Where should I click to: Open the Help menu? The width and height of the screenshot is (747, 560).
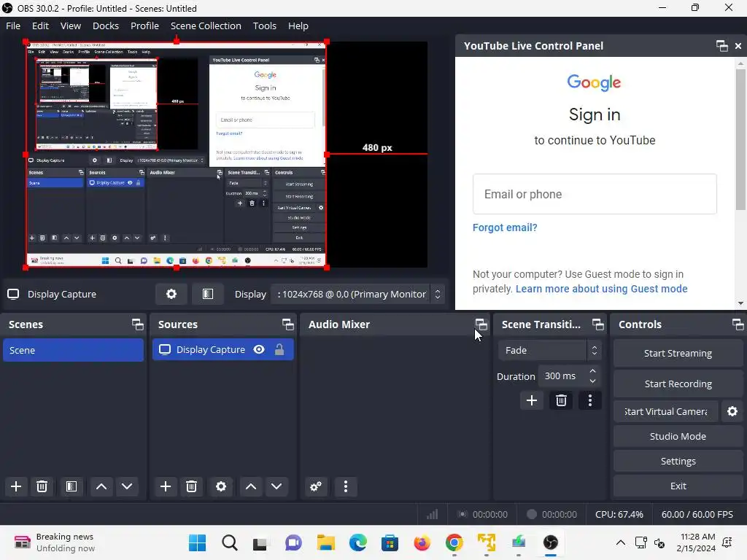[x=298, y=26]
